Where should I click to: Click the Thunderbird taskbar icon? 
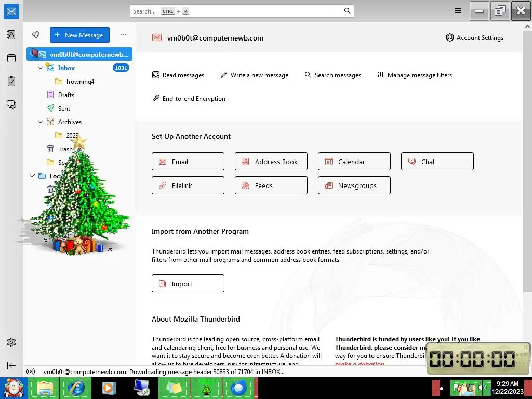(238, 388)
